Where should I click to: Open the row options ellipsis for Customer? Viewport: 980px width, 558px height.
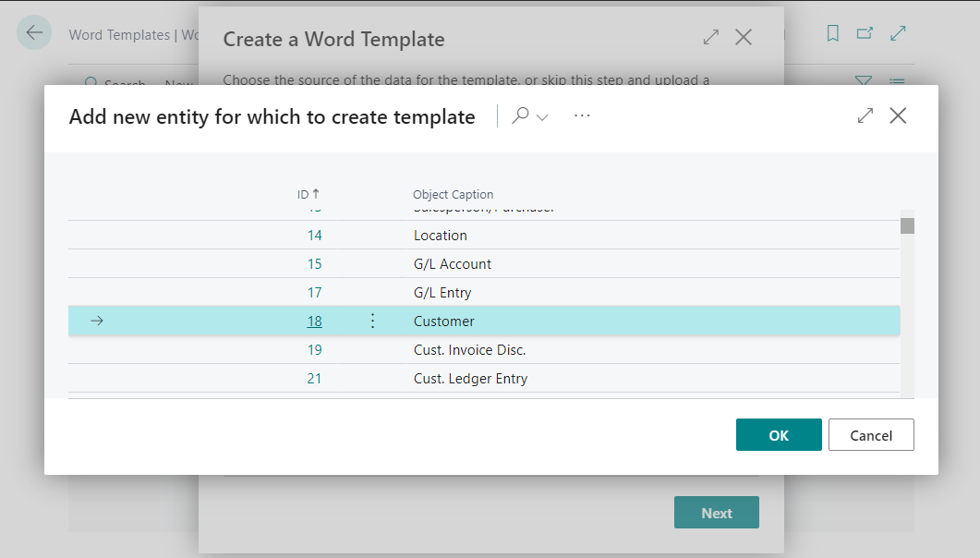372,321
